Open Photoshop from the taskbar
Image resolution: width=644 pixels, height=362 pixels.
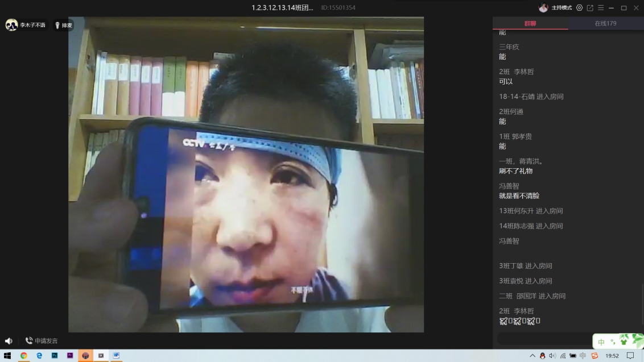click(55, 355)
